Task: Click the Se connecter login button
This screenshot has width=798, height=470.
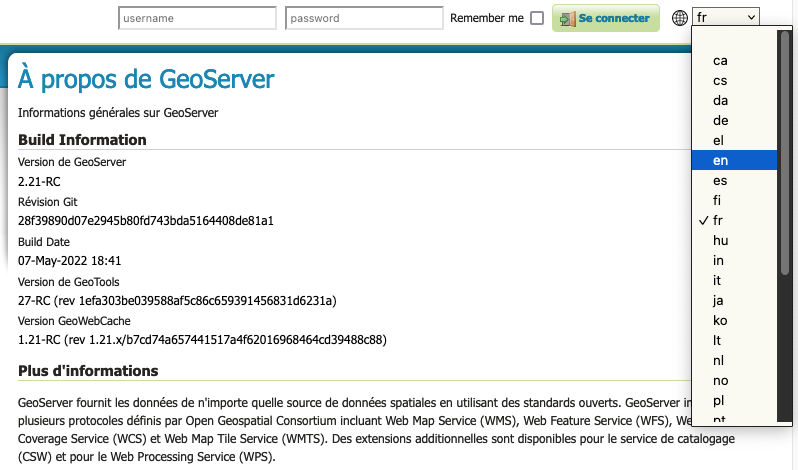Action: (x=606, y=18)
